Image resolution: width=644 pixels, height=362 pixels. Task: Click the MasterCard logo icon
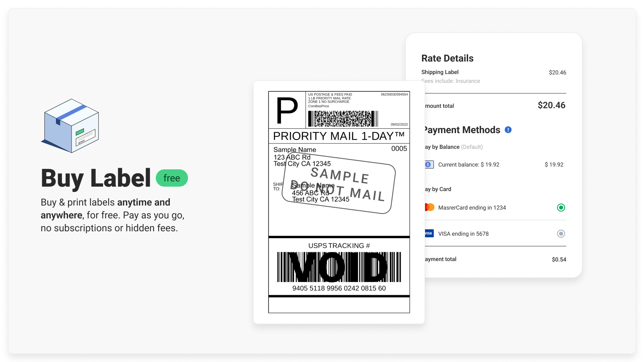tap(429, 208)
